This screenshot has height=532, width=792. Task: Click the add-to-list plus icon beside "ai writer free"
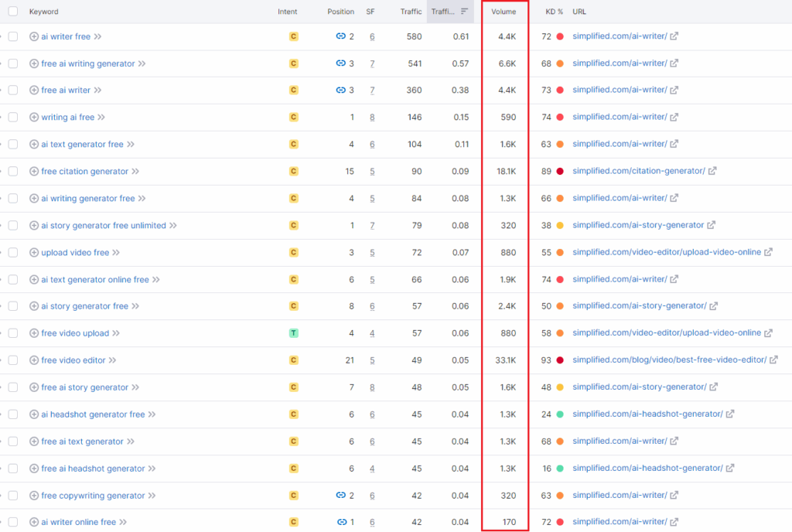click(33, 36)
